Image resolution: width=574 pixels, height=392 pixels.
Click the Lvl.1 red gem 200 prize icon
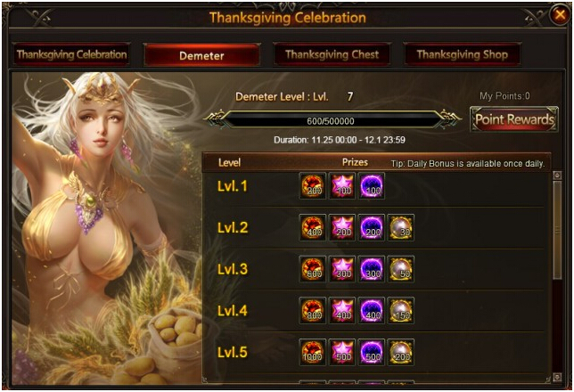coord(313,186)
